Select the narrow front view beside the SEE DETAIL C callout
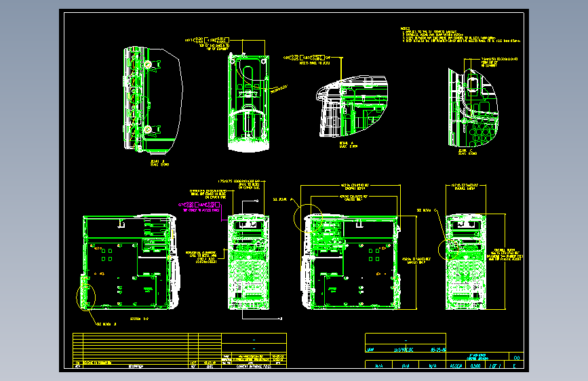 click(465, 262)
